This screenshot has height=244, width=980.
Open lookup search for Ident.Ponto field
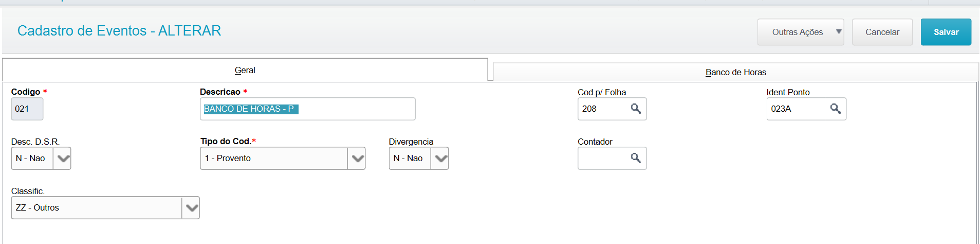835,109
